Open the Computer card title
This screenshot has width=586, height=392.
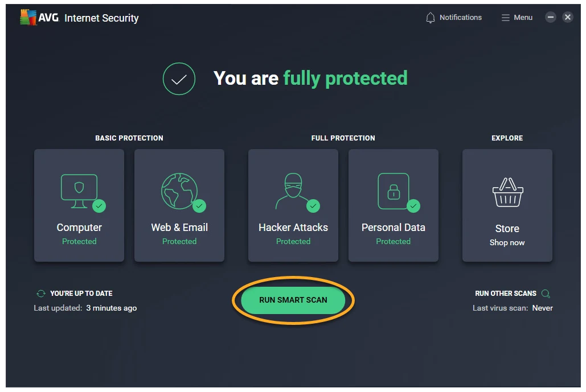coord(79,228)
